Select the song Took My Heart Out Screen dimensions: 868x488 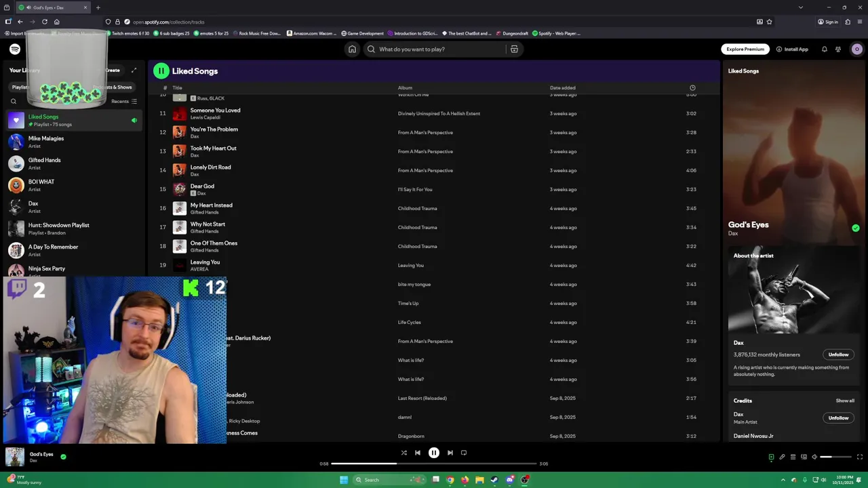[213, 148]
